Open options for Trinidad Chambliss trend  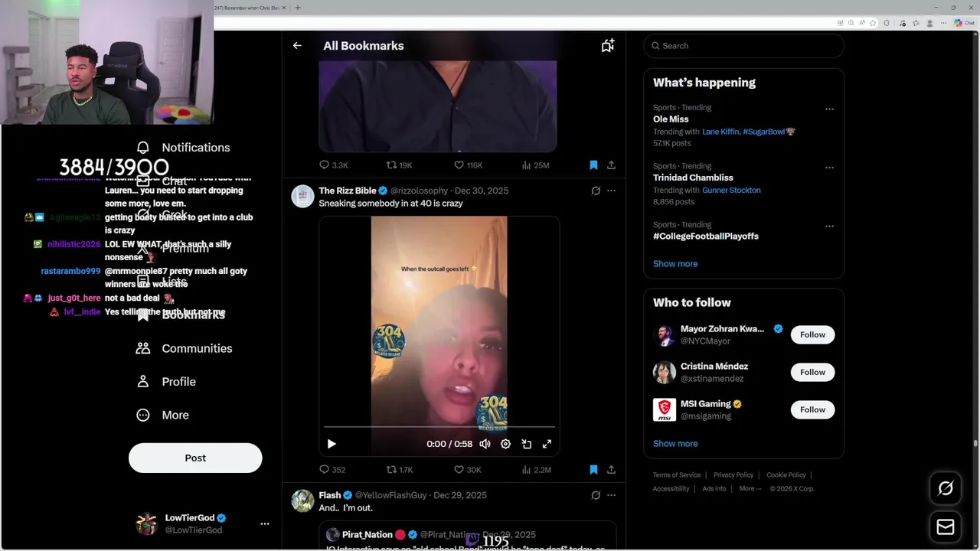[829, 167]
